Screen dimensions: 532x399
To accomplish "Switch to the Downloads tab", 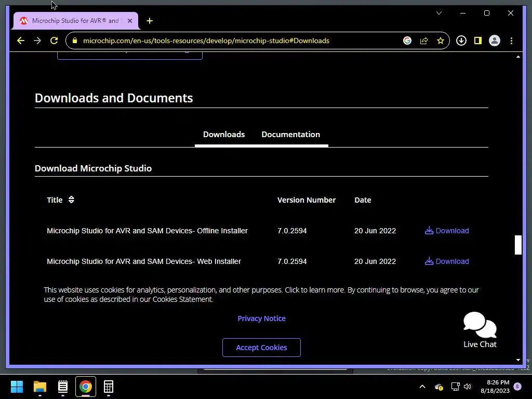I will click(224, 135).
